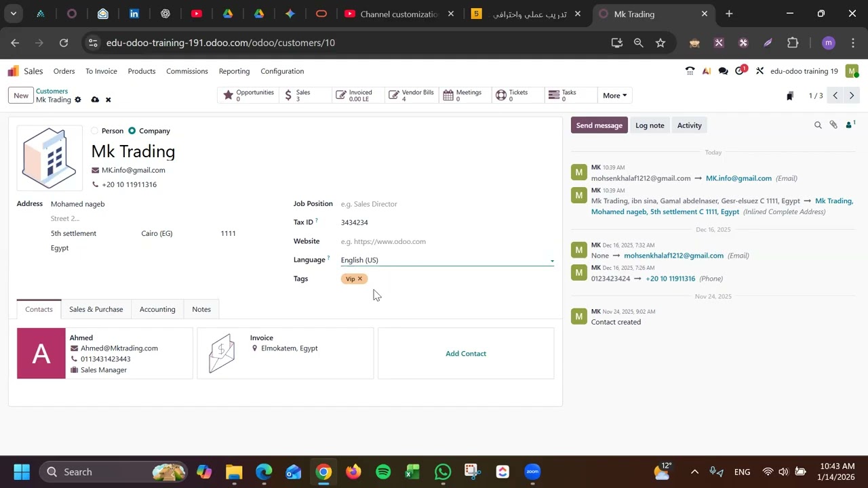Image resolution: width=868 pixels, height=488 pixels.
Task: Open Opportunities star stat button
Action: (248, 96)
